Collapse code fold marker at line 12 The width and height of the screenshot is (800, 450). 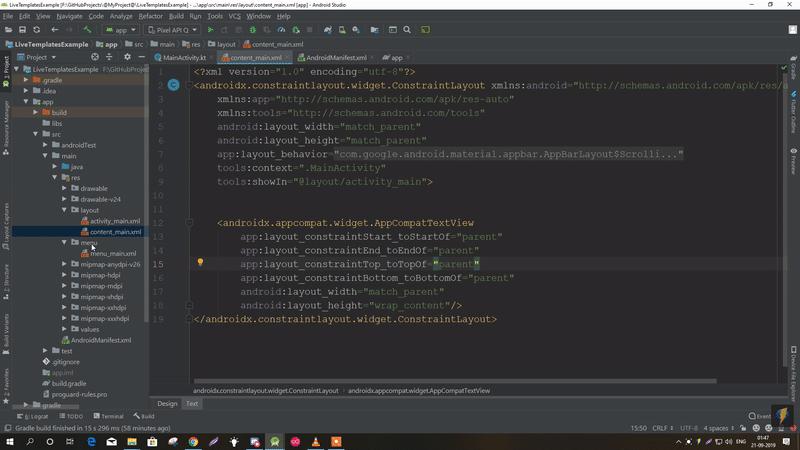[x=189, y=223]
